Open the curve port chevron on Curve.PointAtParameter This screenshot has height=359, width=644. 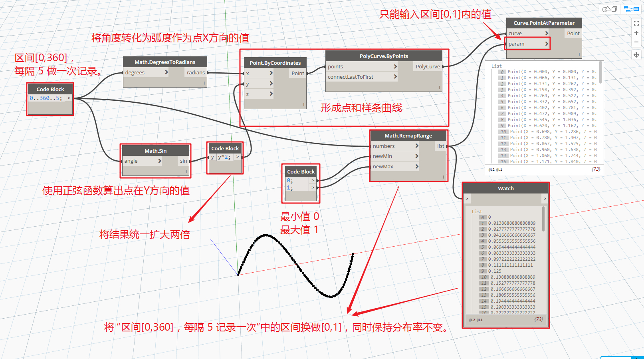tap(547, 33)
